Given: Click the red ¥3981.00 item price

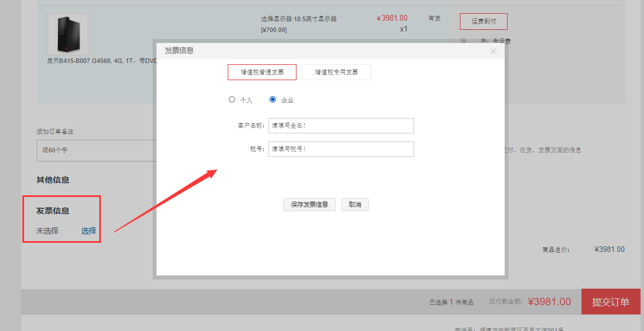Looking at the screenshot, I should coord(392,18).
